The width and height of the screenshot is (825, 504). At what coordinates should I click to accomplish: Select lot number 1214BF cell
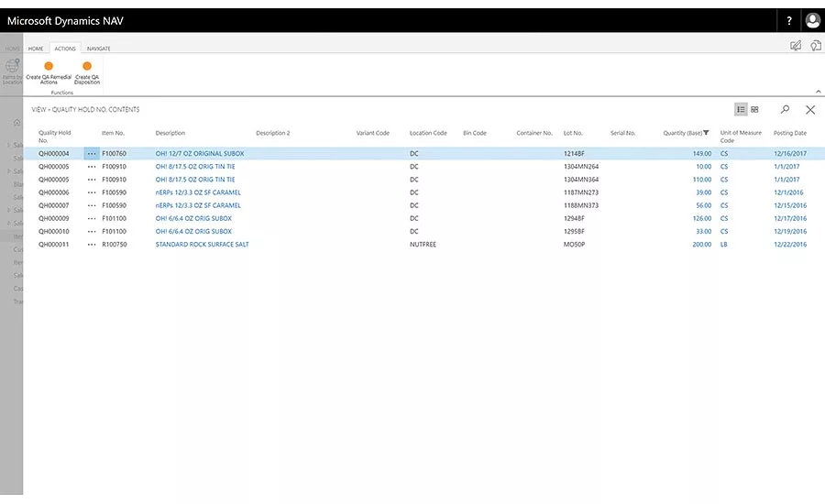coord(574,154)
